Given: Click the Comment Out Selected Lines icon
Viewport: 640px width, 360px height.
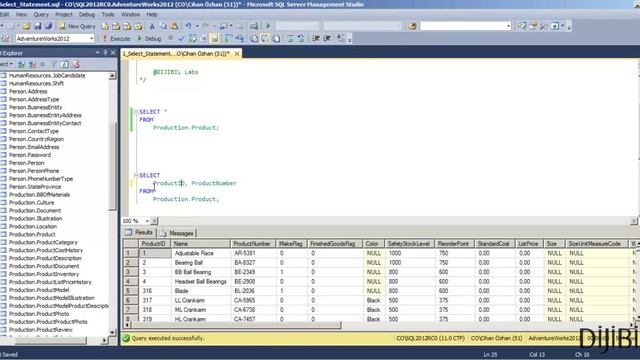Looking at the screenshot, I should click(290, 39).
